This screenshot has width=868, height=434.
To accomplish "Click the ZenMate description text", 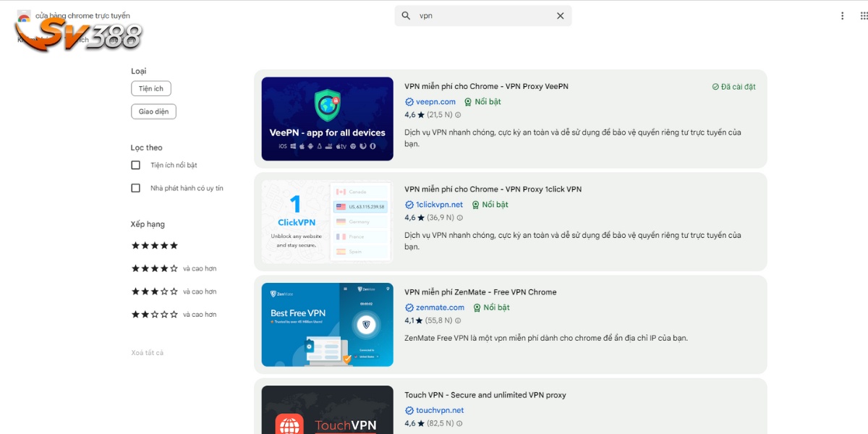I will (x=545, y=338).
